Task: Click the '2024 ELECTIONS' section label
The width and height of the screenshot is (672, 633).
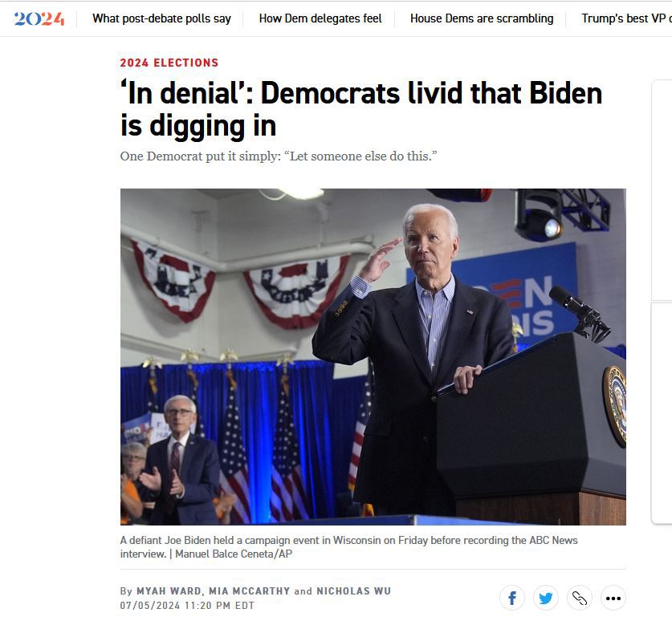Action: pos(169,63)
